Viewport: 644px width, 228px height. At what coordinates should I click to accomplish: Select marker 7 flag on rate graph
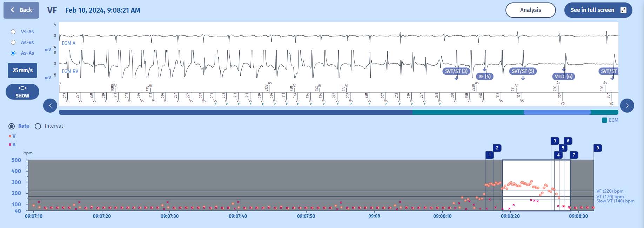(574, 155)
